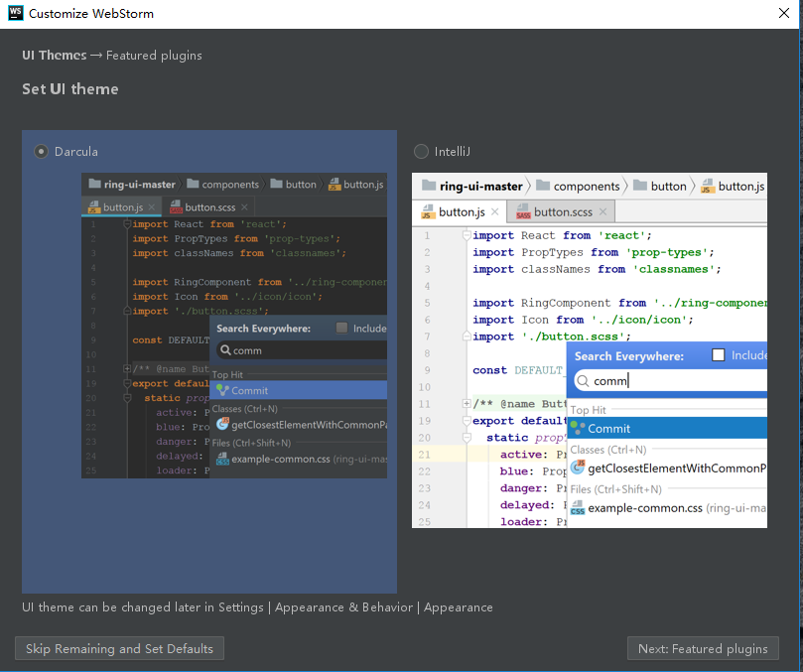Image resolution: width=803 pixels, height=672 pixels.
Task: Click the chevron after components in the breadcrumb
Action: [628, 186]
